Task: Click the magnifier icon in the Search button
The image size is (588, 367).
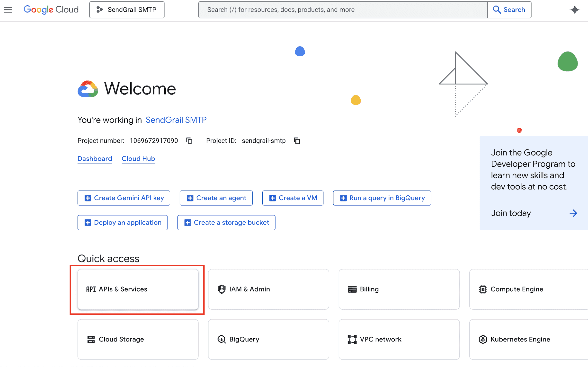Action: tap(497, 10)
